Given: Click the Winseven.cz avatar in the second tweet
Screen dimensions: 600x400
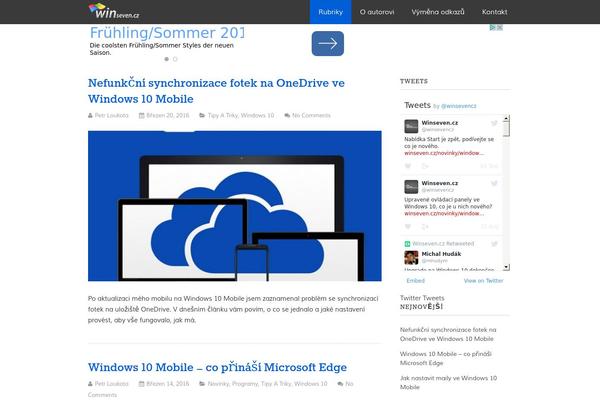Looking at the screenshot, I should (411, 187).
